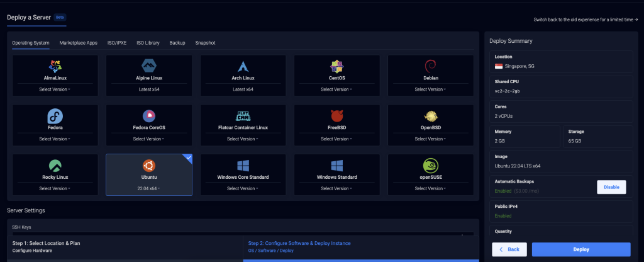Uncheck the selected Ubuntu checkmark badge
Image resolution: width=644 pixels, height=262 pixels.
click(187, 159)
